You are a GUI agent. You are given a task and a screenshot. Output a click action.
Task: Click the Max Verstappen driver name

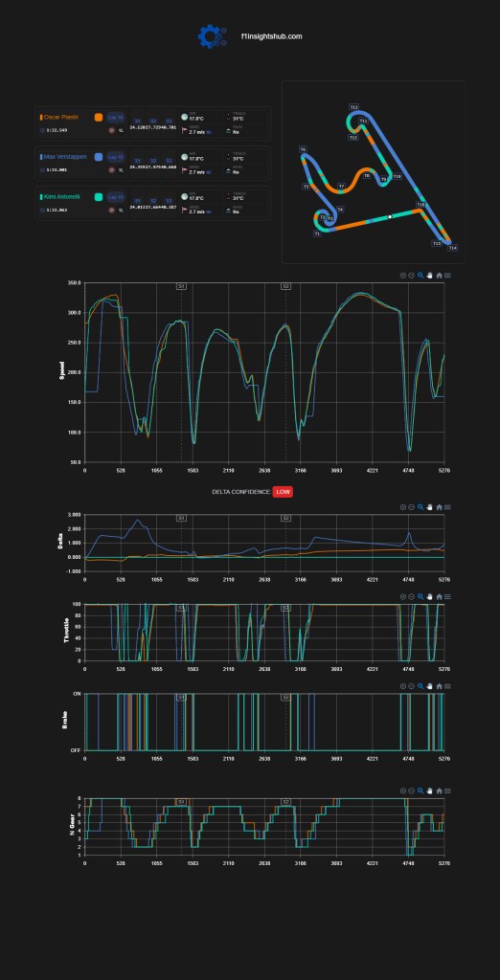[x=65, y=157]
